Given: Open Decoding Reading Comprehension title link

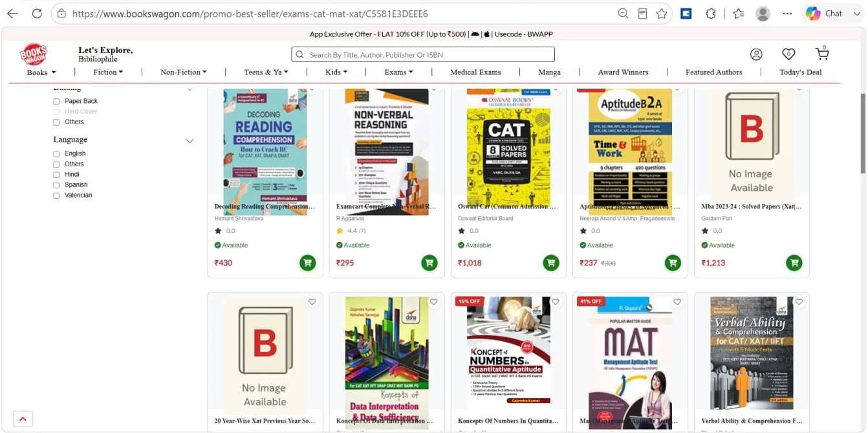Looking at the screenshot, I should pos(265,207).
